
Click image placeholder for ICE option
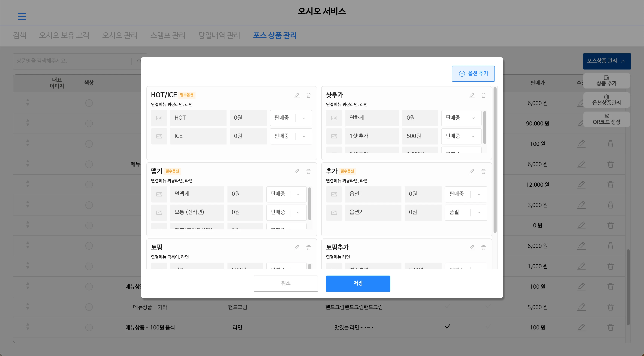159,136
